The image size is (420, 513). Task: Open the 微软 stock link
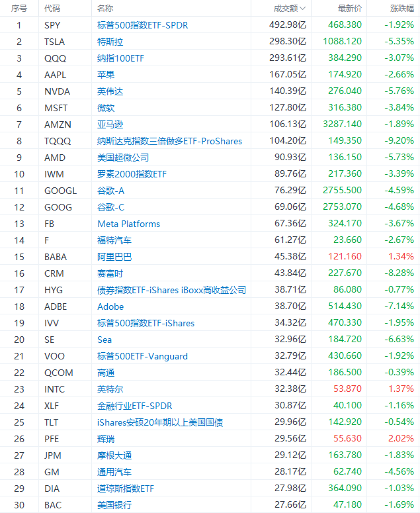[106, 108]
